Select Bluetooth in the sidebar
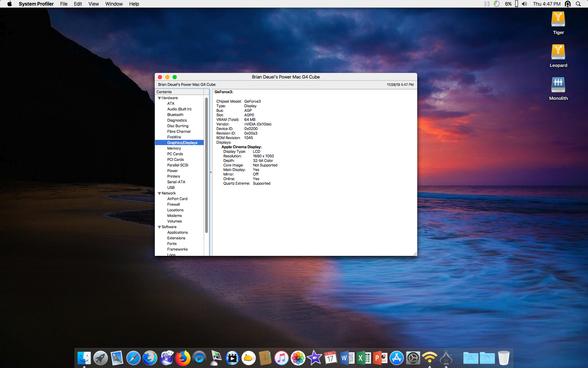The height and width of the screenshot is (368, 588). (x=175, y=115)
